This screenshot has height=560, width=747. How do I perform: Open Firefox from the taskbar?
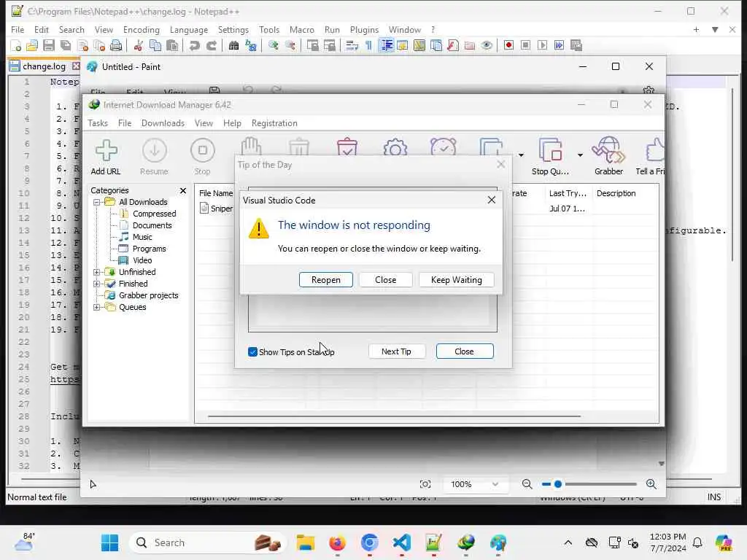click(x=337, y=542)
